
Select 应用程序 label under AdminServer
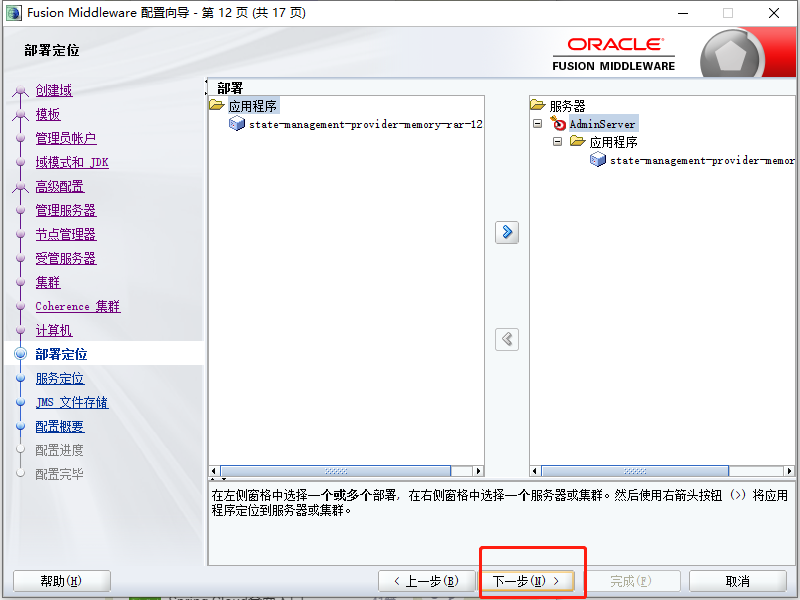coord(613,142)
